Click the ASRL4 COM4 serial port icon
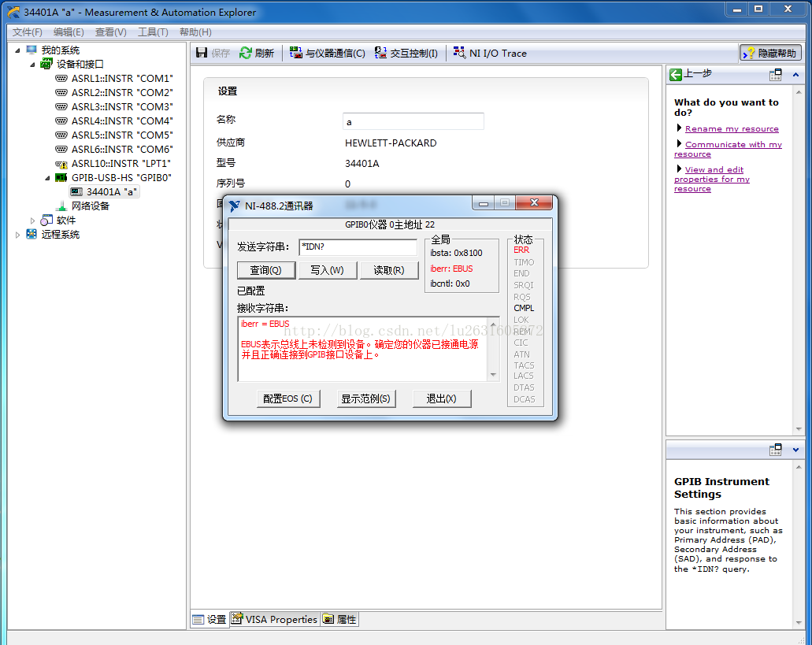 tap(61, 120)
